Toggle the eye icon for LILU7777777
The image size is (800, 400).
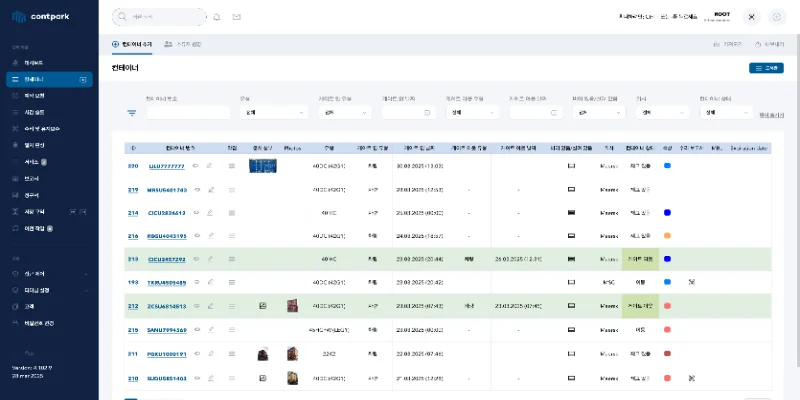(x=196, y=166)
